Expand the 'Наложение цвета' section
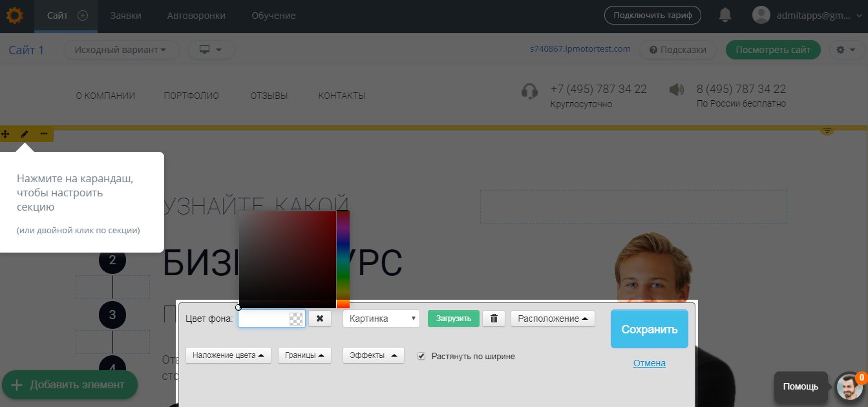The height and width of the screenshot is (407, 868). [x=228, y=355]
